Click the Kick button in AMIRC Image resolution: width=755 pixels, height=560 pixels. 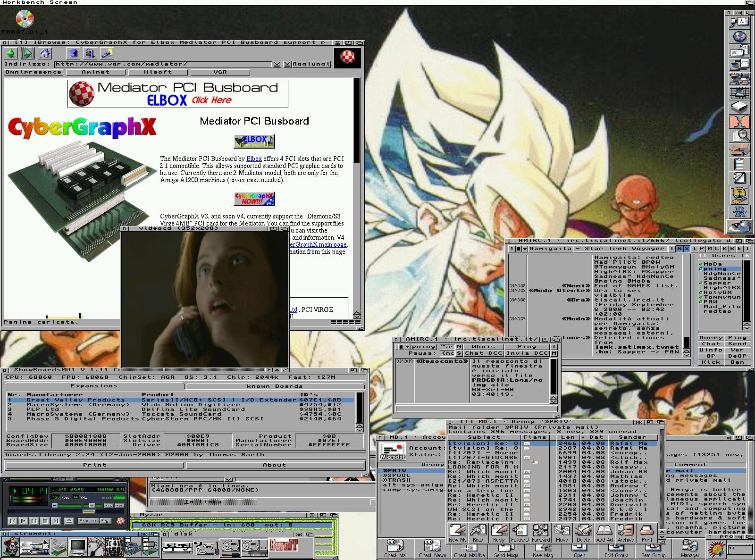point(711,362)
